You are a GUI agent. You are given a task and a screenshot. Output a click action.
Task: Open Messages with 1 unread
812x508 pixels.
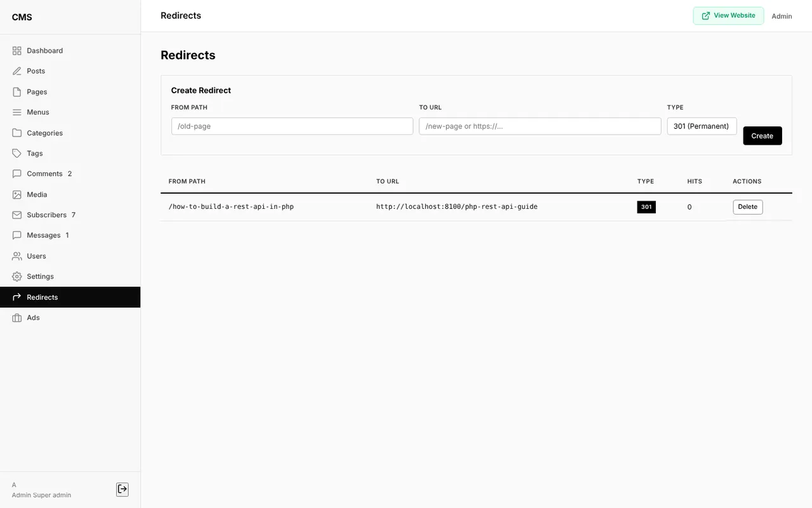click(70, 236)
